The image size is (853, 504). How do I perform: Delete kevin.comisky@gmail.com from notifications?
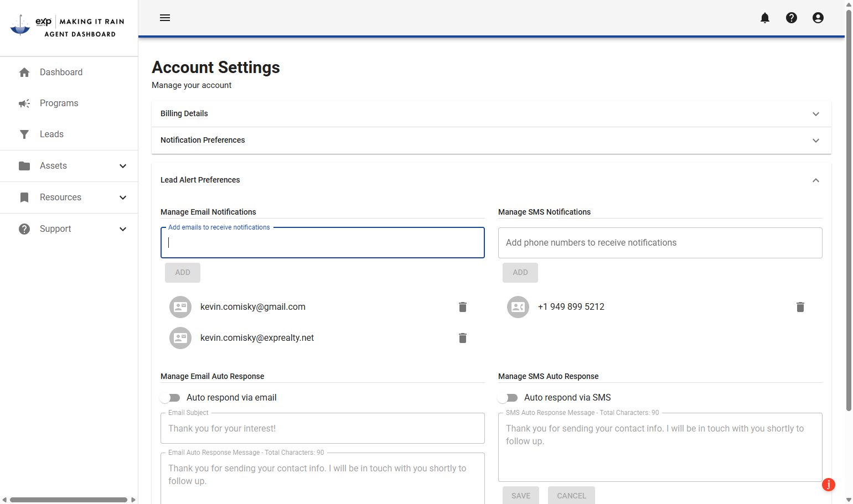463,307
